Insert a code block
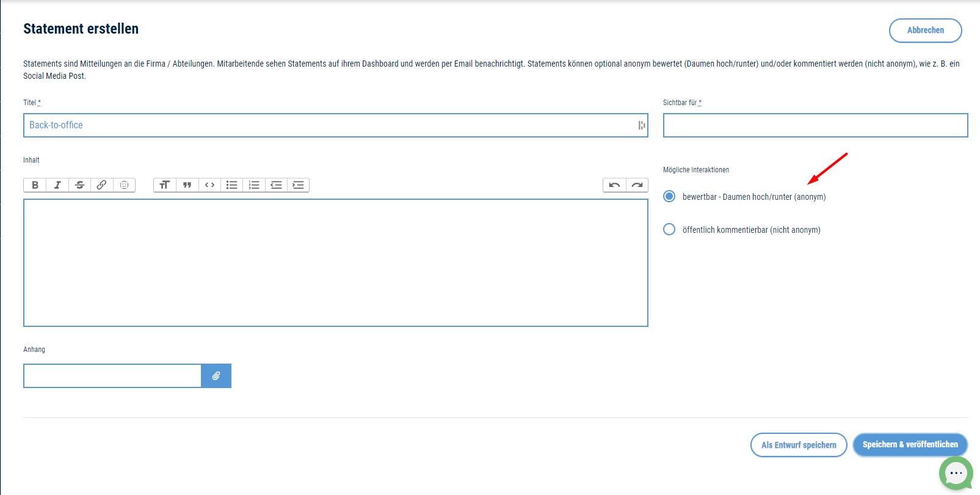 pyautogui.click(x=209, y=185)
